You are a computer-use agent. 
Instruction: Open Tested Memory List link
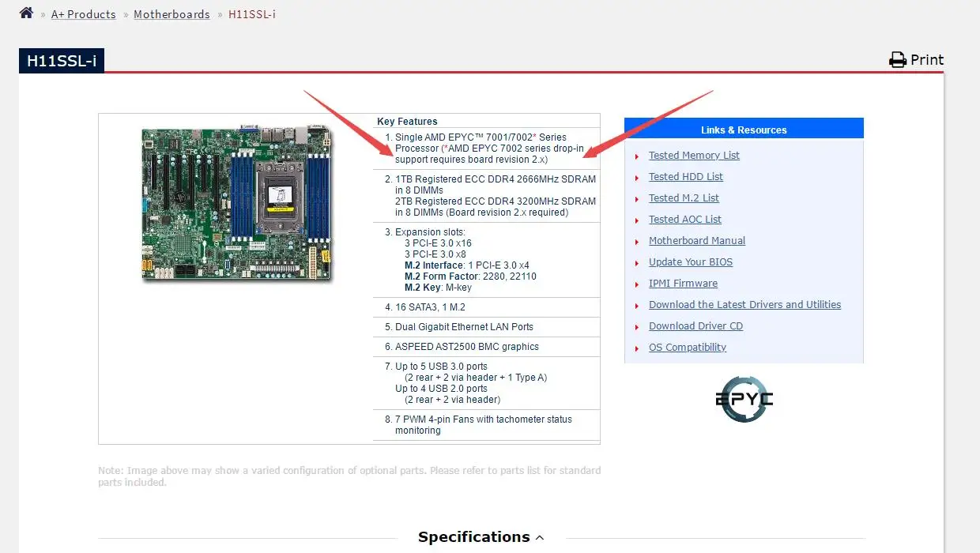point(694,156)
